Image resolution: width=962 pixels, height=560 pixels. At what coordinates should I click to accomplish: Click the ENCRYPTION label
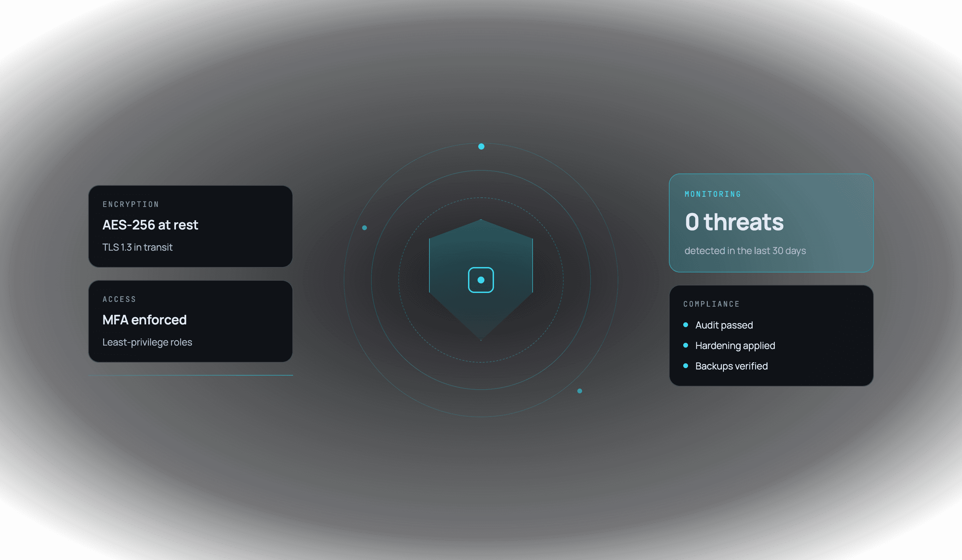[x=130, y=205]
